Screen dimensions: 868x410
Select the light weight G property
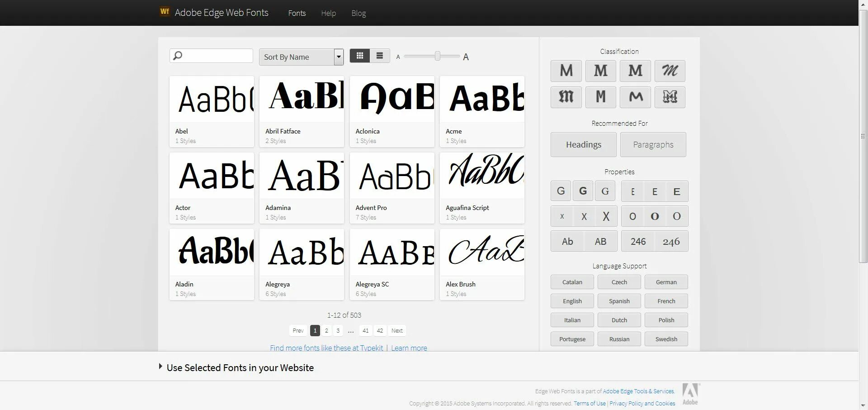click(561, 191)
